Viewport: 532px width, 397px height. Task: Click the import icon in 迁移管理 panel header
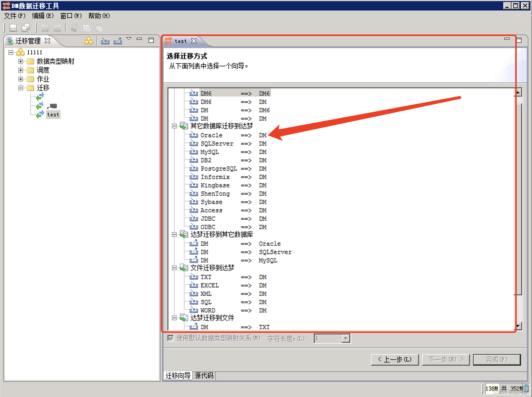click(105, 41)
